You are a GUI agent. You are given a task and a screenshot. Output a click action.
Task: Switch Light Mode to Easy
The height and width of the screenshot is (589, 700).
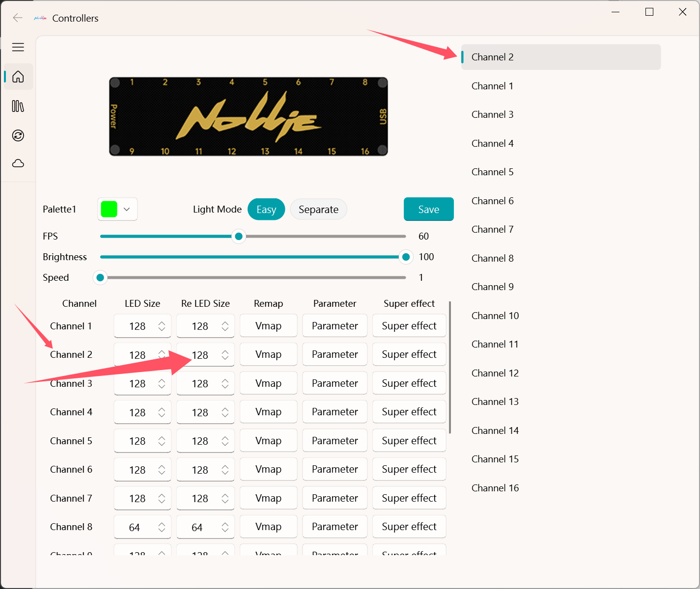[266, 210]
